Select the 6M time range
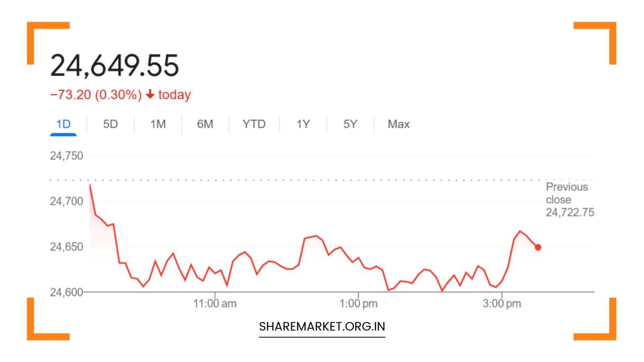 click(x=205, y=124)
